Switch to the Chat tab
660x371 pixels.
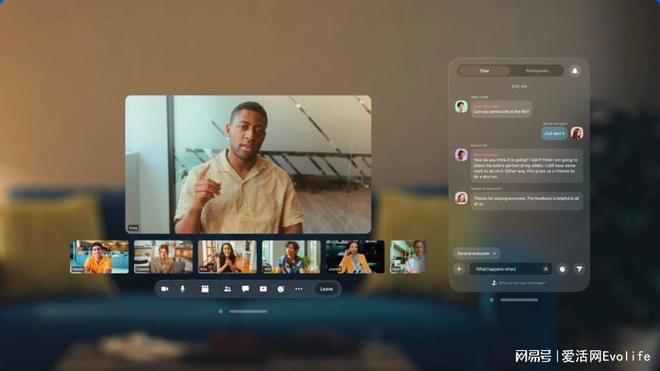point(484,71)
